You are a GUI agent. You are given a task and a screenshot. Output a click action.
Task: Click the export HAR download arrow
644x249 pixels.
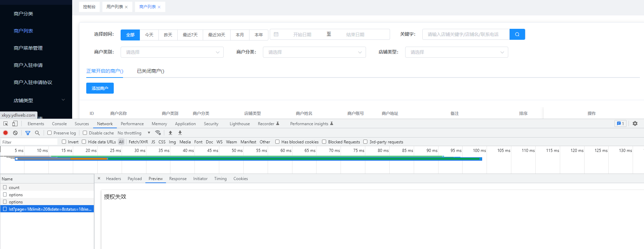(x=180, y=133)
